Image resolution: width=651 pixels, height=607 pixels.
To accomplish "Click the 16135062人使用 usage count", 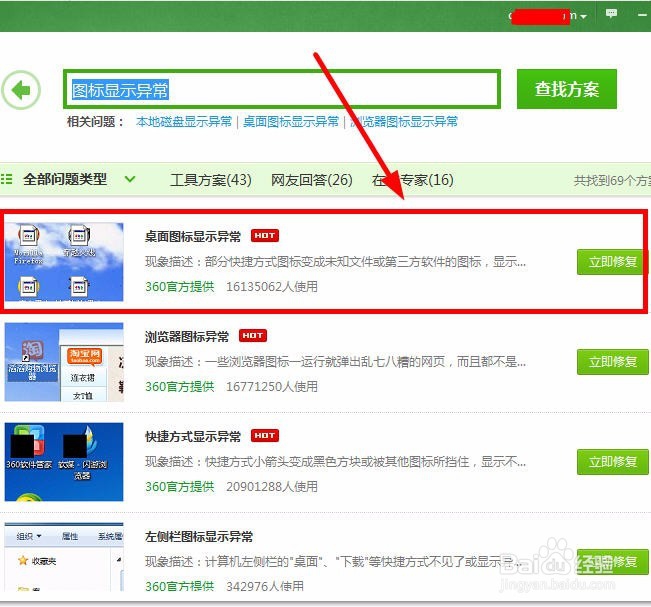I will (x=272, y=286).
